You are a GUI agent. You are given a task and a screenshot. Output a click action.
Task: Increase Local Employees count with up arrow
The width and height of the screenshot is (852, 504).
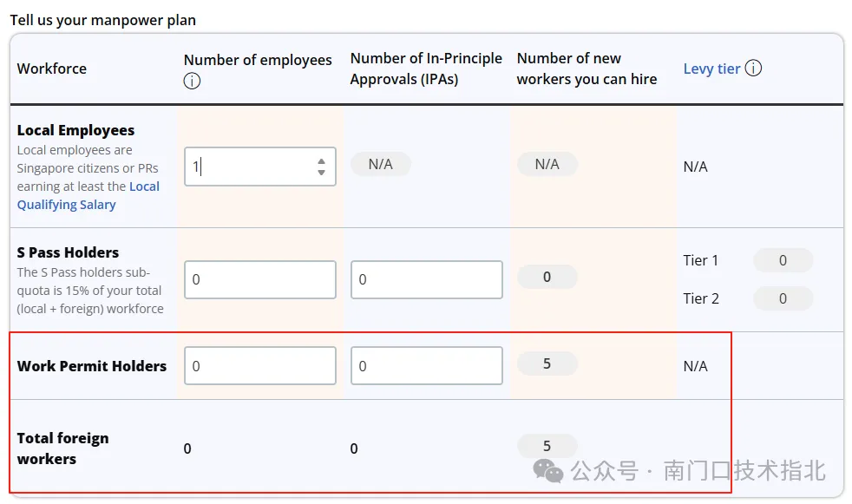tap(321, 160)
